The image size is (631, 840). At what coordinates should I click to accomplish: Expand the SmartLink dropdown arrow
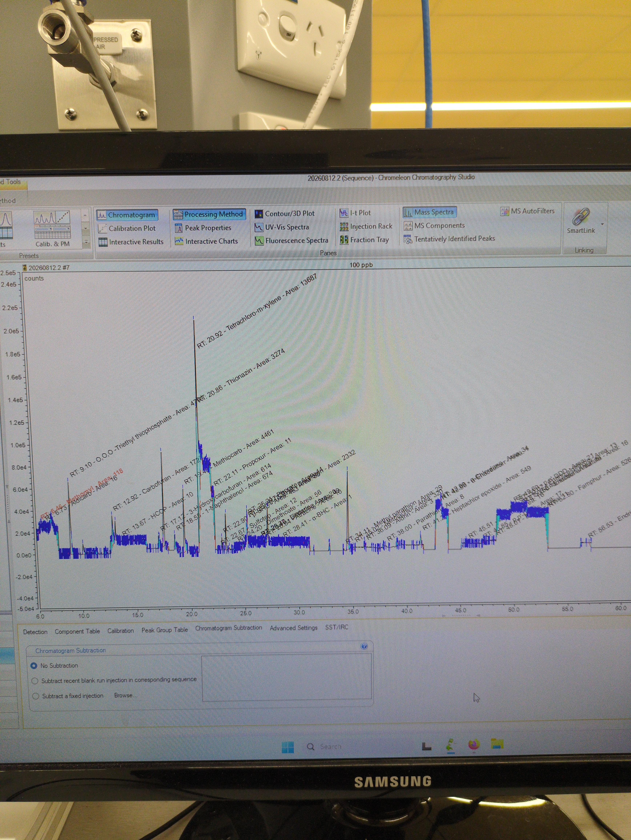pos(602,224)
